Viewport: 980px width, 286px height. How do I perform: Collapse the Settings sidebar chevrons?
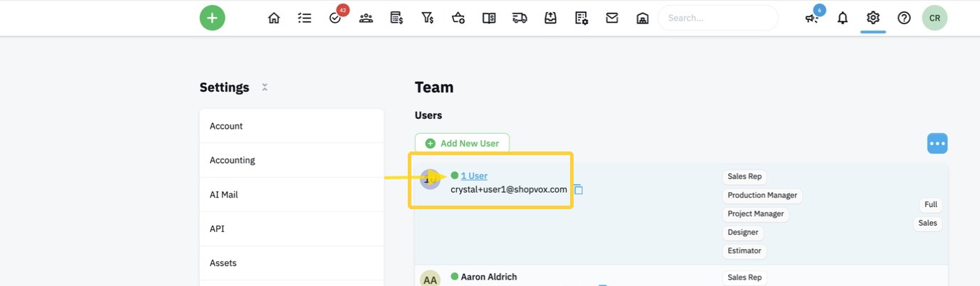pyautogui.click(x=264, y=88)
